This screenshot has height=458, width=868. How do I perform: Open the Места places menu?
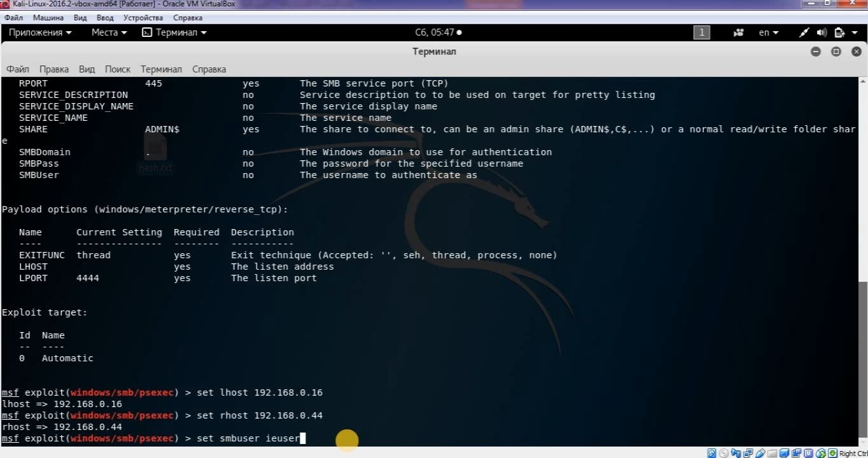(x=109, y=32)
